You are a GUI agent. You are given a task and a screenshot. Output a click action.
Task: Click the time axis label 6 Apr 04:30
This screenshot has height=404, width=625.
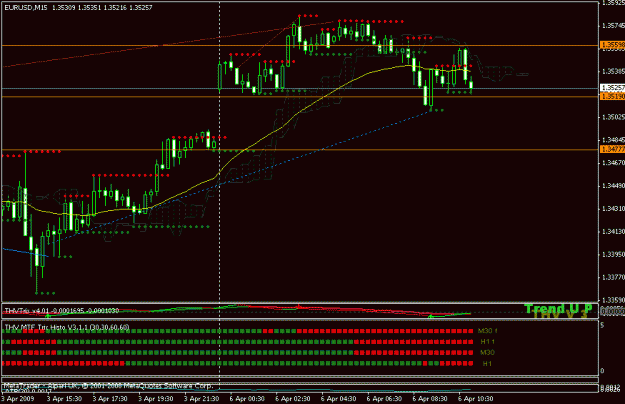click(x=339, y=398)
